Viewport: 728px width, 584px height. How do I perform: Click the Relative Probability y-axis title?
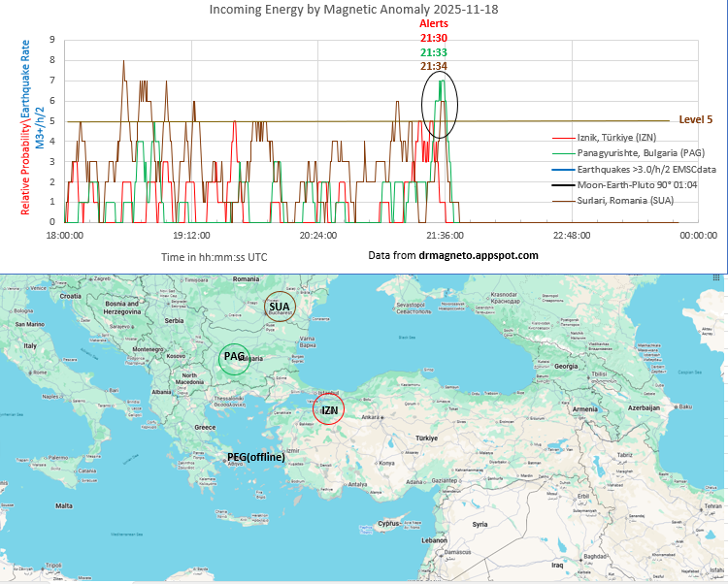[25, 168]
